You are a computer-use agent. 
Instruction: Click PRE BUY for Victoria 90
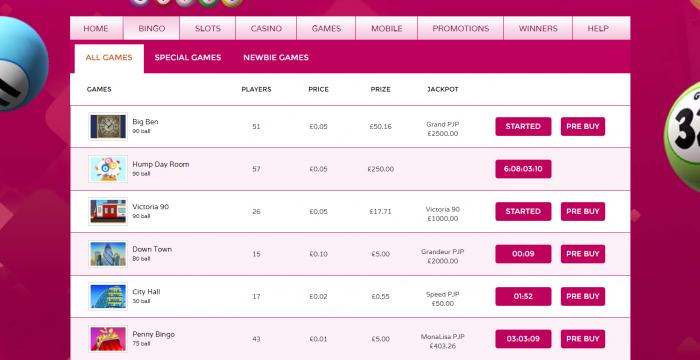point(583,211)
